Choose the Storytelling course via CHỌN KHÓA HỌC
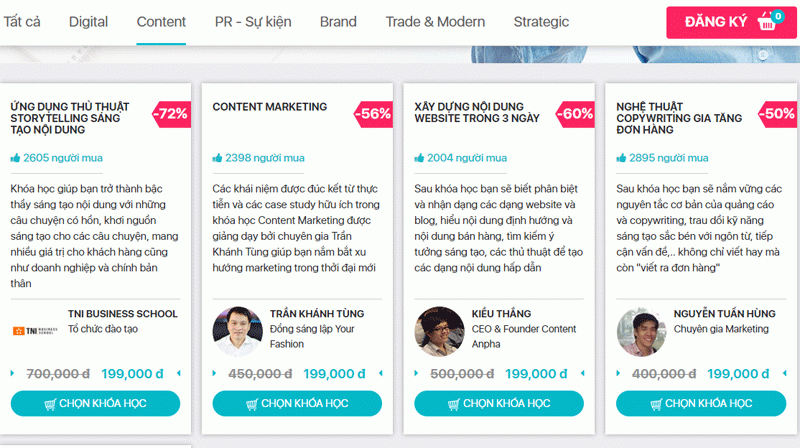800x448 pixels. (95, 403)
